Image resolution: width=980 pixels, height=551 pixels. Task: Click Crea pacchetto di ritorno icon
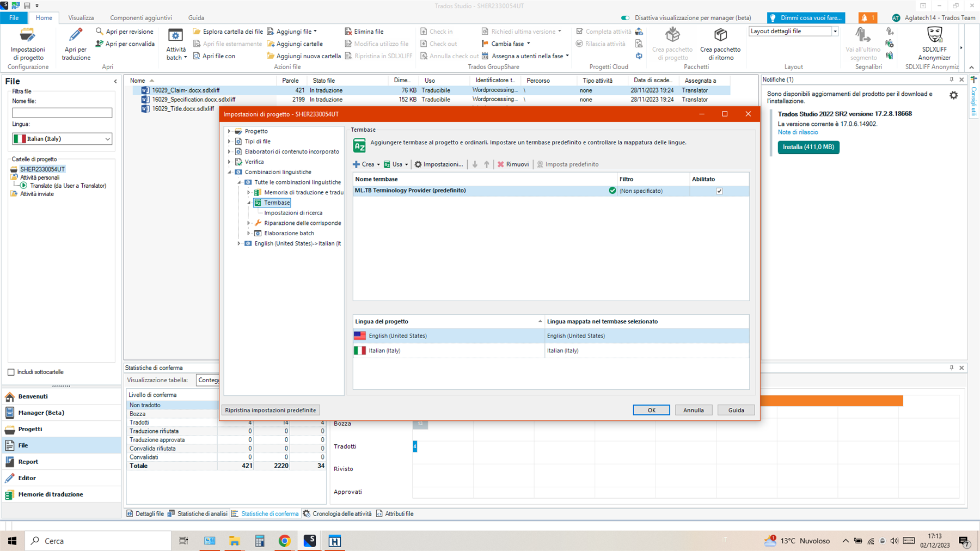pyautogui.click(x=720, y=44)
